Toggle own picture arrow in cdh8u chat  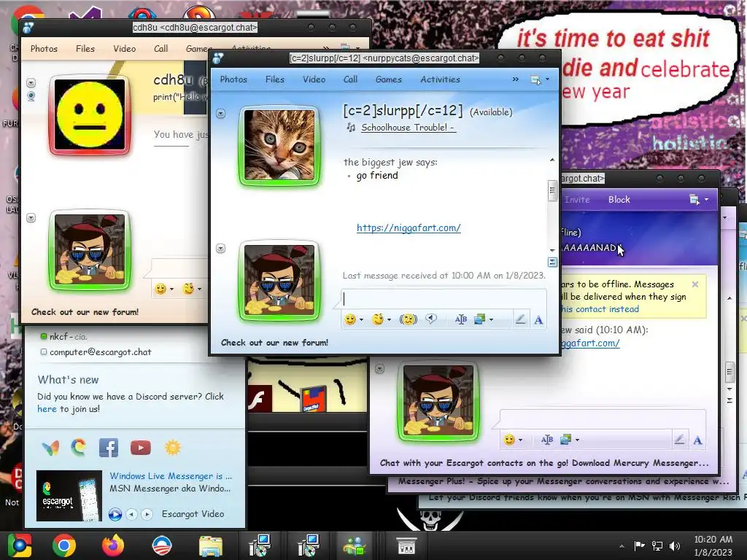point(31,217)
